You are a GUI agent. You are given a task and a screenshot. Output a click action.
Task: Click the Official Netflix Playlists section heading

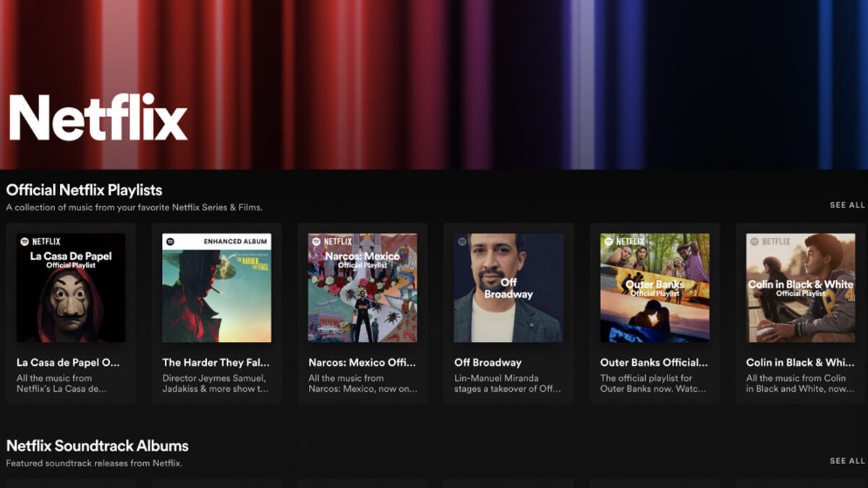(x=84, y=190)
